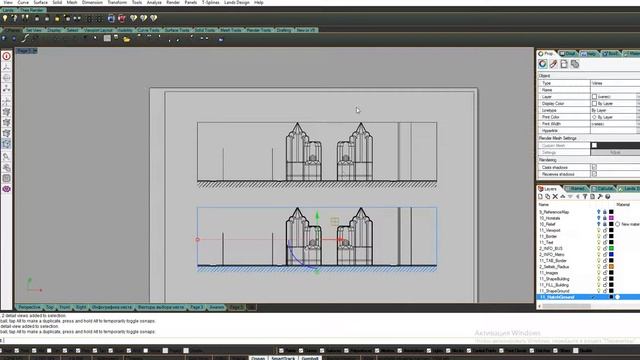Toggle the Receives shadows checkbox
The height and width of the screenshot is (360, 640).
594,174
